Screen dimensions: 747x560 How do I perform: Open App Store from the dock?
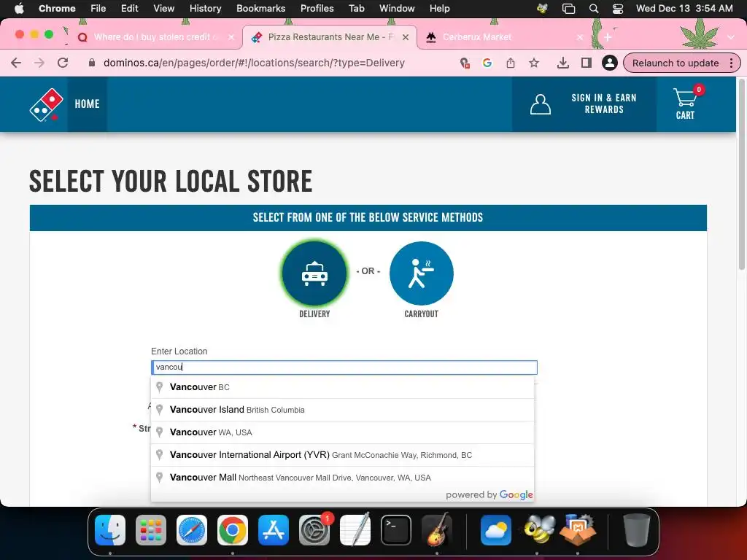click(x=274, y=530)
